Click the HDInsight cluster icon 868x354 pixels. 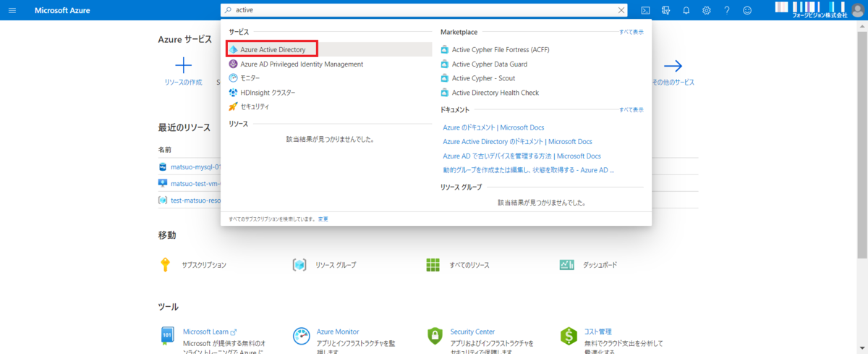click(234, 93)
